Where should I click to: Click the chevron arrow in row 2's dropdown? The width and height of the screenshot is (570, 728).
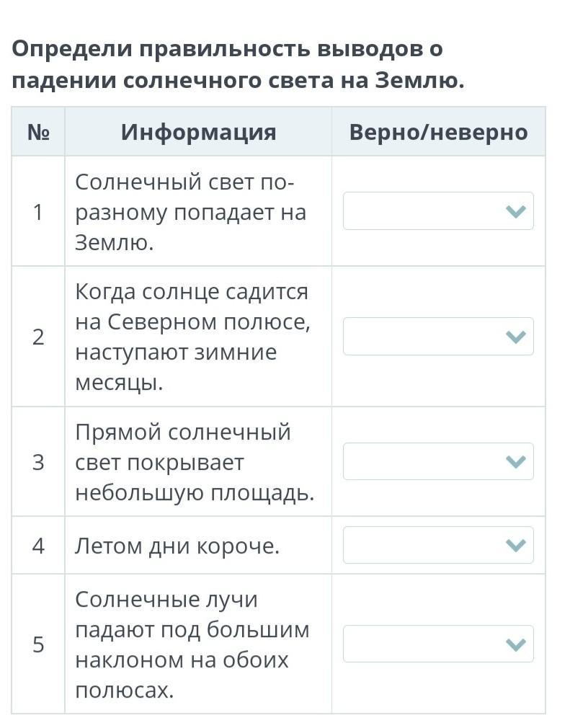(x=516, y=337)
